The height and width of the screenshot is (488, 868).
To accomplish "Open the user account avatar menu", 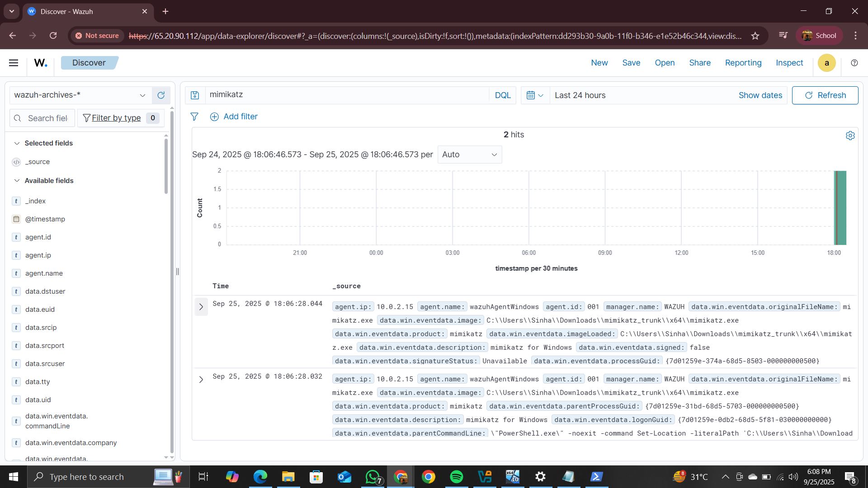I will click(x=827, y=63).
